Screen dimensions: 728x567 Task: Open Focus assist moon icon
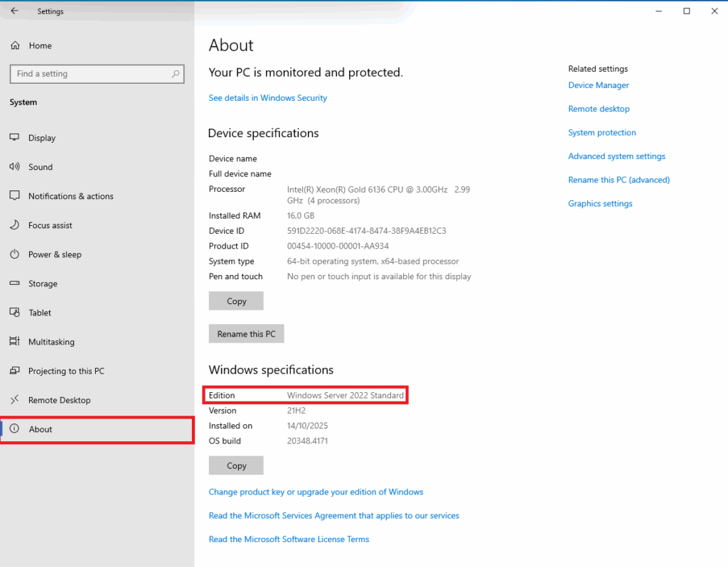(x=15, y=225)
